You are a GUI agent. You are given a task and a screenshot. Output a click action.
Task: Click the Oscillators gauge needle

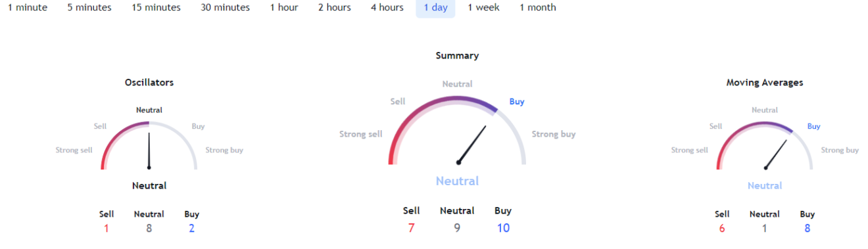[149, 150]
